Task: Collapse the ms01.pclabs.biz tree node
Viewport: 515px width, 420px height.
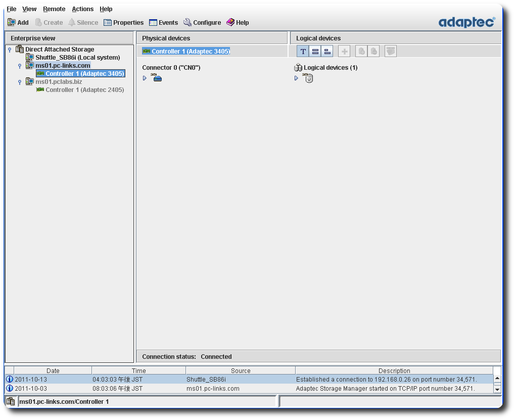Action: coord(20,82)
